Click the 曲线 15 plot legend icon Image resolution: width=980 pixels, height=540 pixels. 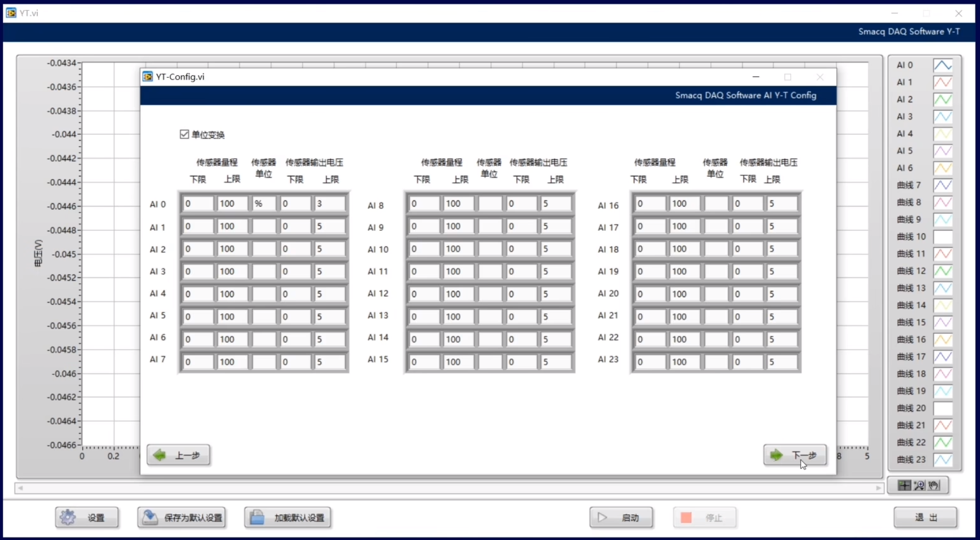coord(943,322)
